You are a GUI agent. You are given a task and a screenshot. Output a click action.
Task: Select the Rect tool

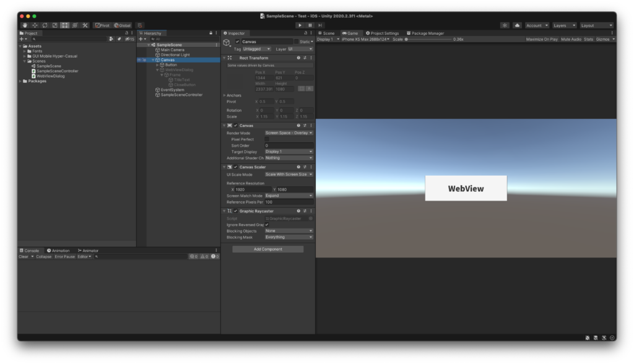tap(64, 25)
